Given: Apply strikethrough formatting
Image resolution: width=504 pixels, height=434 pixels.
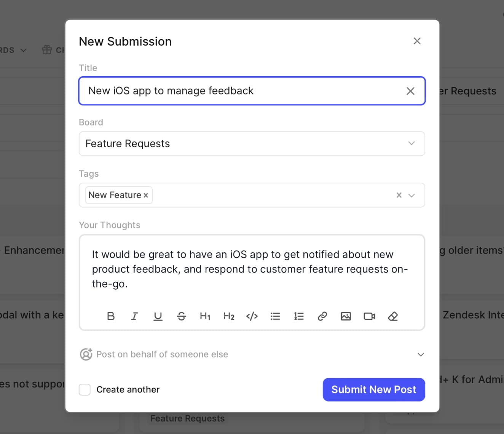Looking at the screenshot, I should pos(182,316).
